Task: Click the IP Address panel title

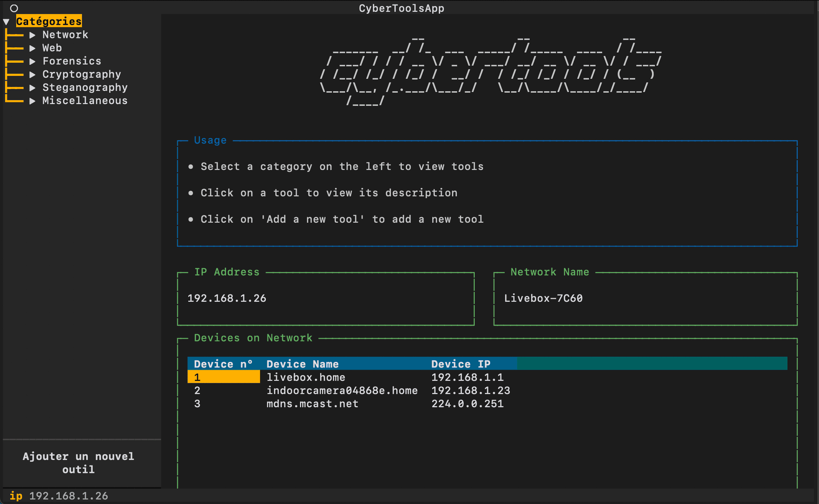Action: [227, 272]
